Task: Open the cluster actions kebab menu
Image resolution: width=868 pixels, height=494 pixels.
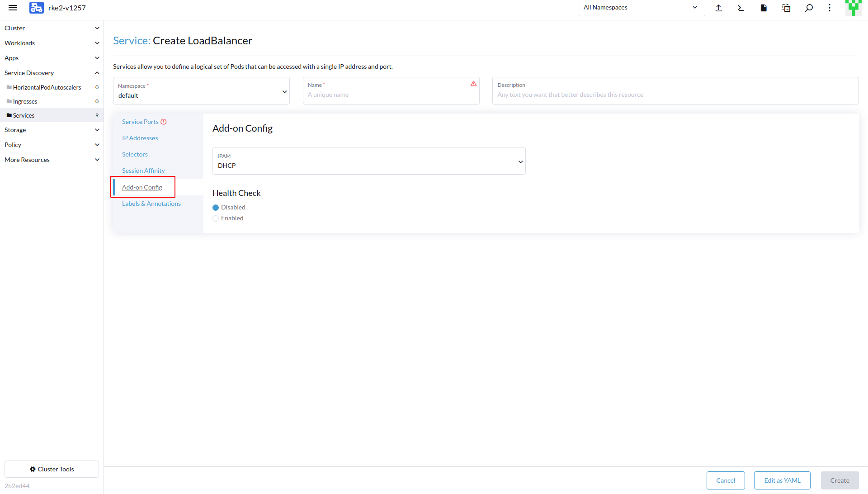Action: (x=830, y=8)
